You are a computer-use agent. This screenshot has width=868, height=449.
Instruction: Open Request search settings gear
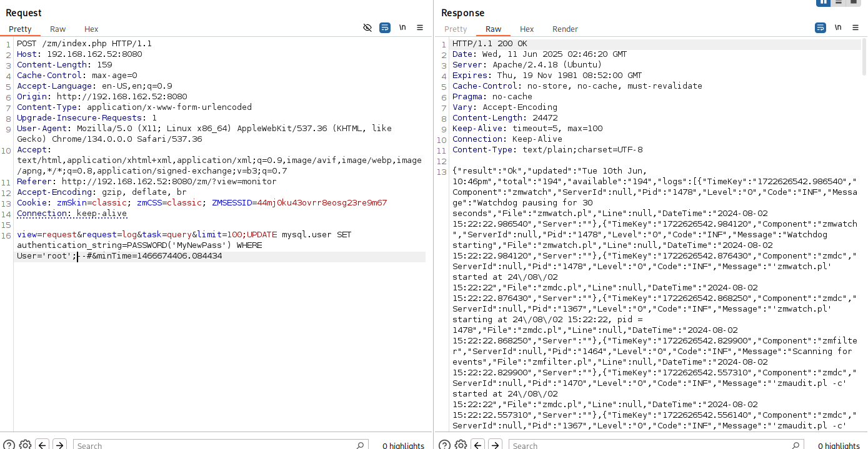[x=25, y=445]
